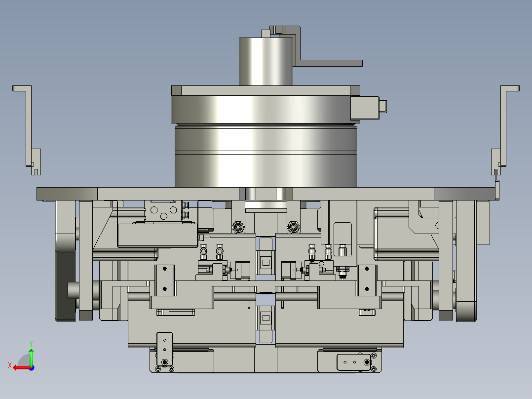This screenshot has width=532, height=399.
Task: Select the dark roller wheel on the left side
Action: tap(66, 285)
